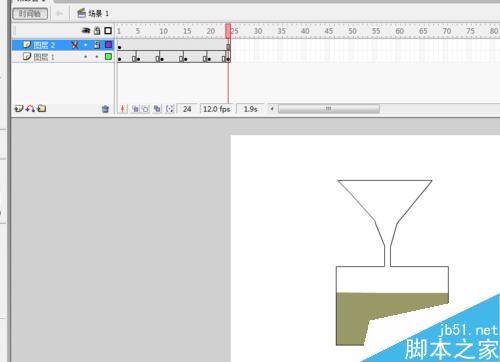Click frame 30 on the timeline ruler
This screenshot has height=362, width=500.
point(258,31)
